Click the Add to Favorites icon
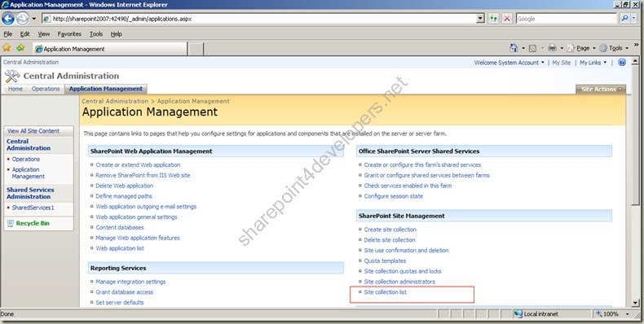Viewport: 644px width, 324px height. click(20, 48)
